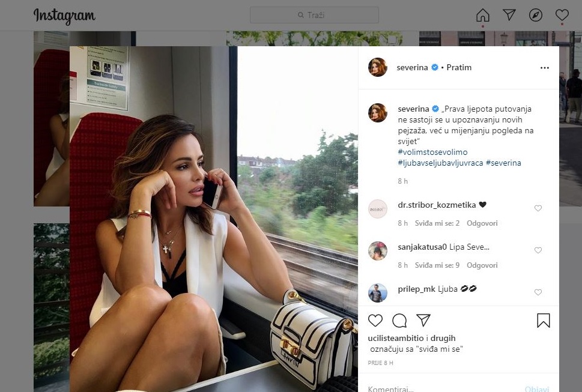
Task: Like the post with the heart icon
Action: [x=375, y=321]
